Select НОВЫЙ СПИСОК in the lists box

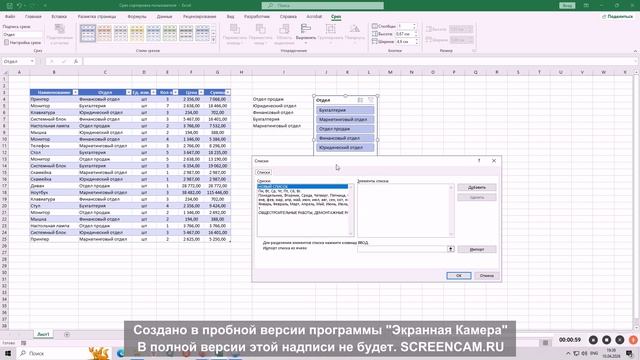pyautogui.click(x=302, y=187)
